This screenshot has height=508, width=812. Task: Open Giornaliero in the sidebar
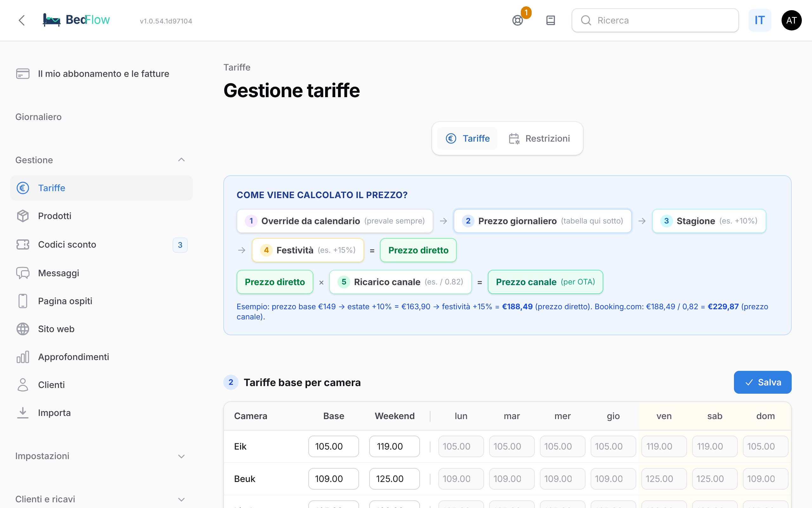click(x=39, y=117)
